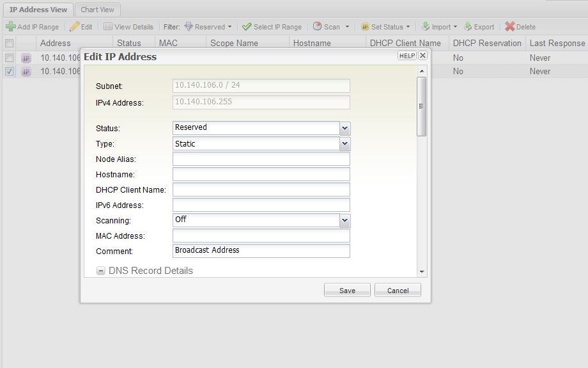The height and width of the screenshot is (368, 588).
Task: Check the first IP row checkbox
Action: point(10,58)
